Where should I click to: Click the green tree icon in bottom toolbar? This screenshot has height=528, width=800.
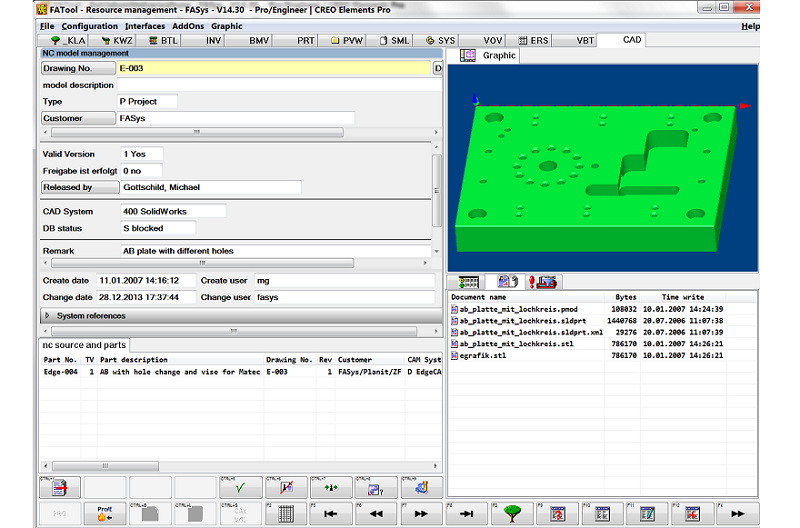[x=512, y=514]
